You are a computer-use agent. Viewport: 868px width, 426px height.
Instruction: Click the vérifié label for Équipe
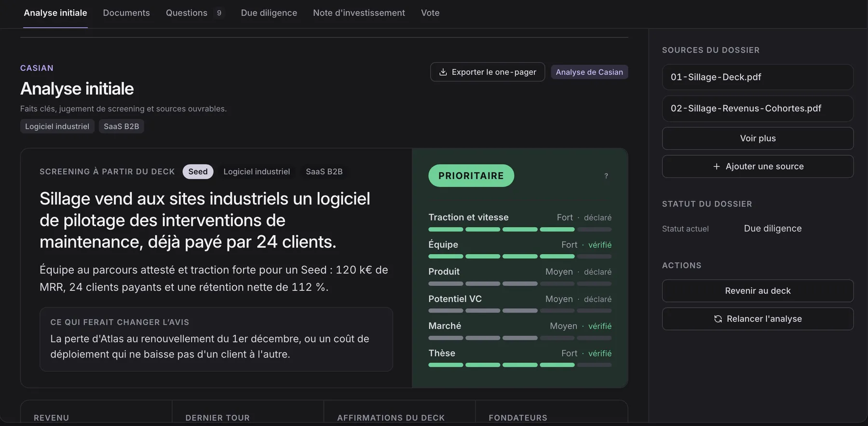(600, 245)
